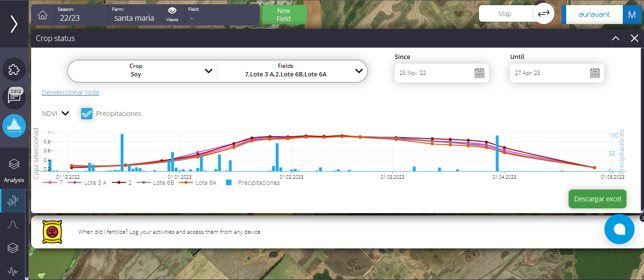644x280 pixels.
Task: Open the extensions puzzle icon in sidebar
Action: 14,69
